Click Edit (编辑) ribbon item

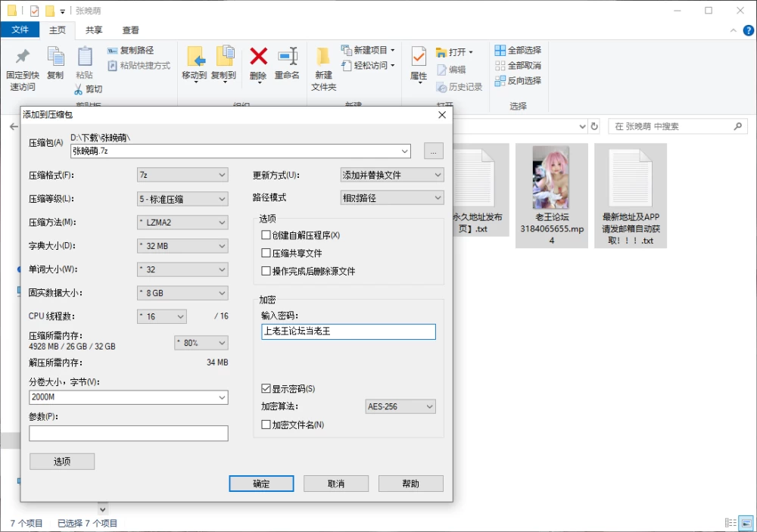[x=451, y=70]
